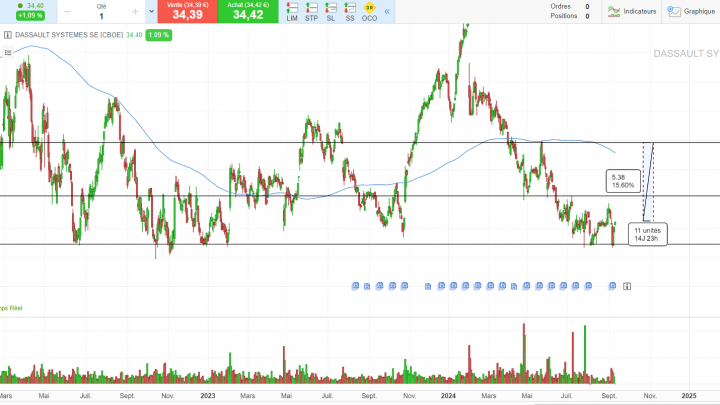Decrease quantity with the minus button
This screenshot has height=405, width=720.
(x=67, y=12)
